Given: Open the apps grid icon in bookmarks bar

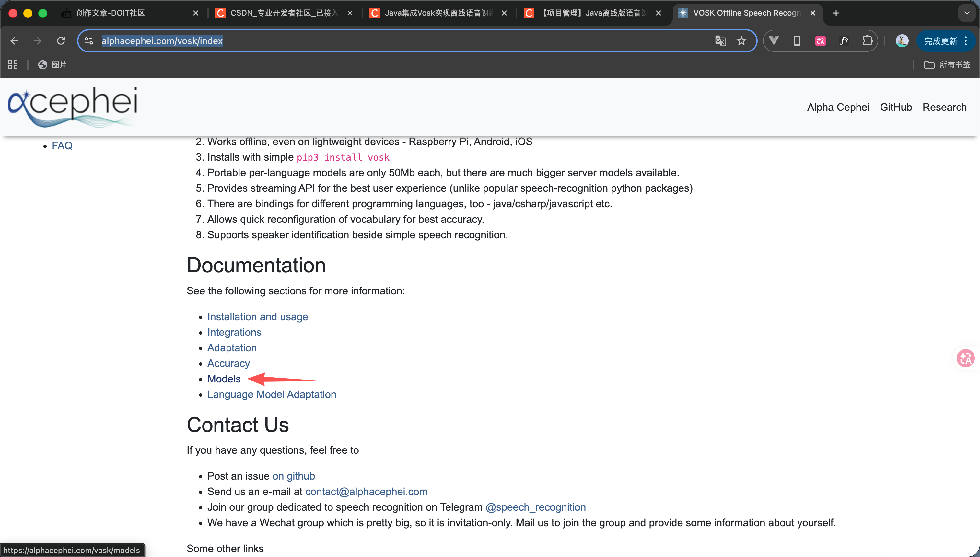Looking at the screenshot, I should (13, 65).
